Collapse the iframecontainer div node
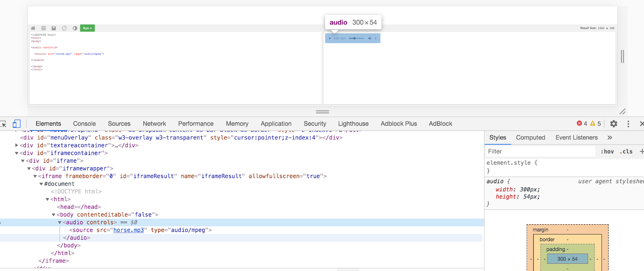This screenshot has width=644, height=271. pyautogui.click(x=17, y=153)
